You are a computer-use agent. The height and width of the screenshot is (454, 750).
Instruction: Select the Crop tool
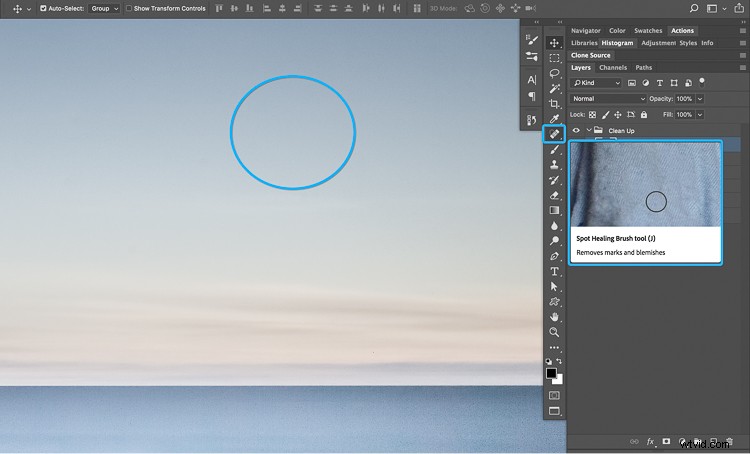click(554, 104)
